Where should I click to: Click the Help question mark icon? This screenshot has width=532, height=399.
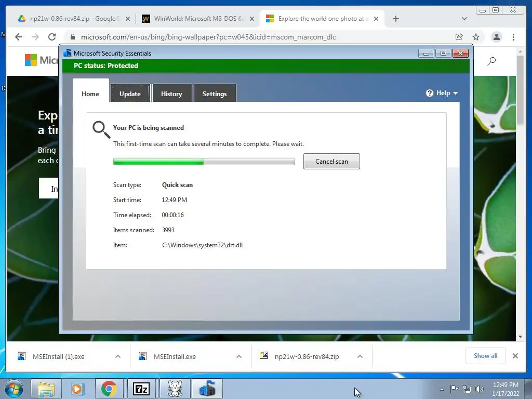click(x=430, y=93)
